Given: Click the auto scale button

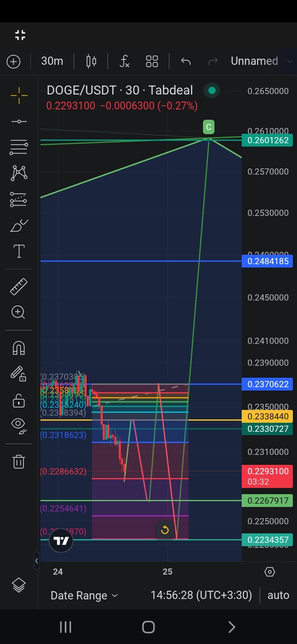Looking at the screenshot, I should pyautogui.click(x=278, y=595).
